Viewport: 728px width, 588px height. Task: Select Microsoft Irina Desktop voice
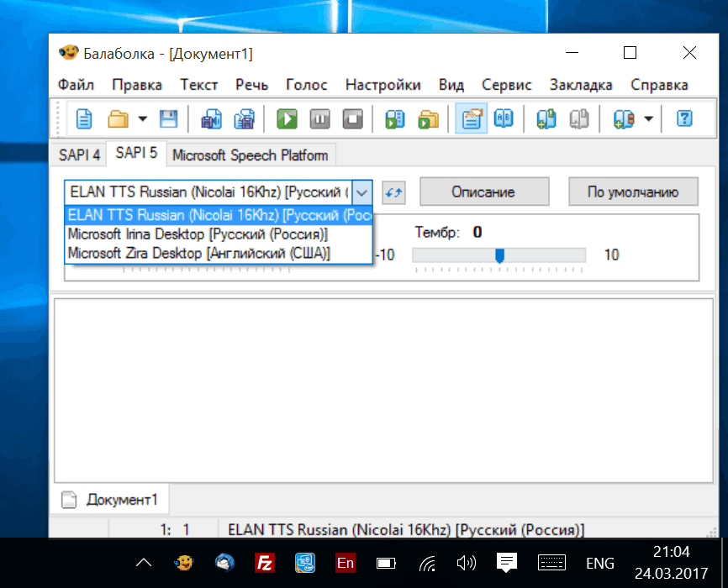(x=198, y=234)
